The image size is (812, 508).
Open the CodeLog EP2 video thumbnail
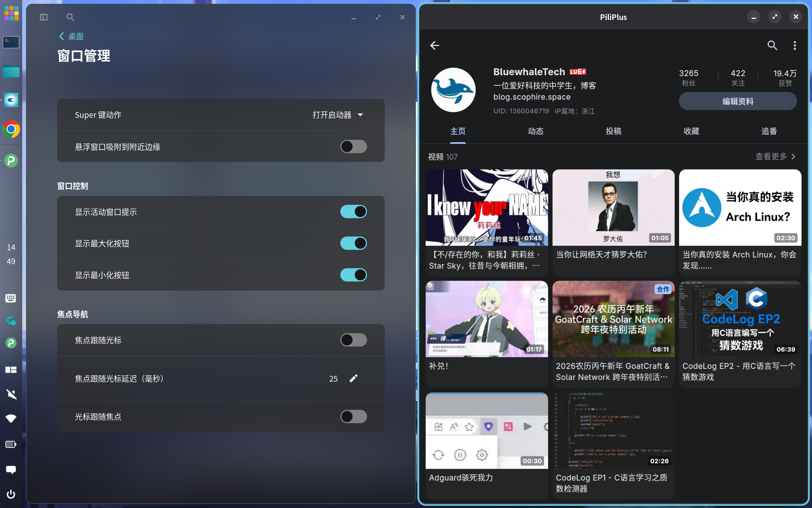coord(740,319)
